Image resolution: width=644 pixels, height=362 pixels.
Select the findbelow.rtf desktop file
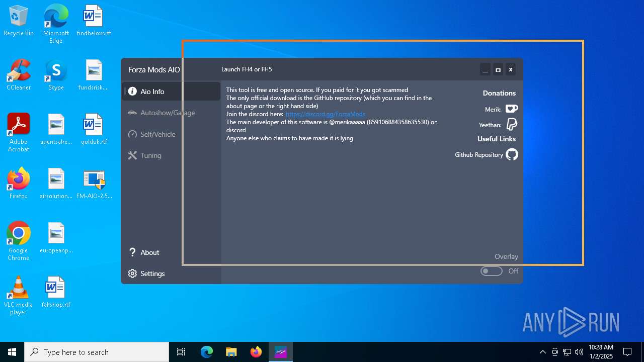(94, 21)
